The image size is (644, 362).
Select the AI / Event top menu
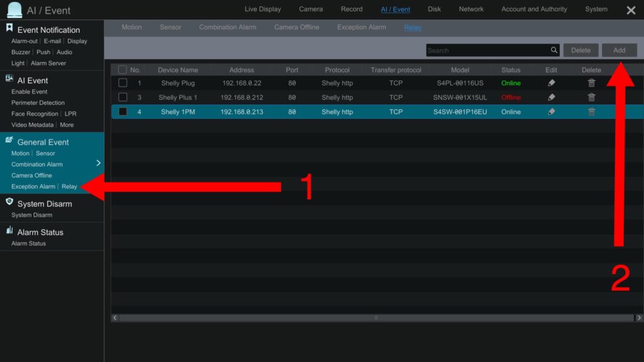pyautogui.click(x=395, y=9)
